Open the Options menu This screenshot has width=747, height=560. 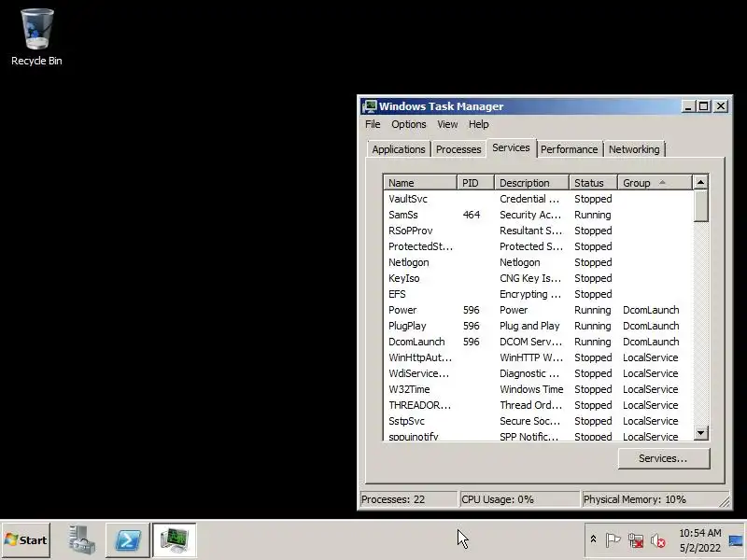tap(409, 124)
